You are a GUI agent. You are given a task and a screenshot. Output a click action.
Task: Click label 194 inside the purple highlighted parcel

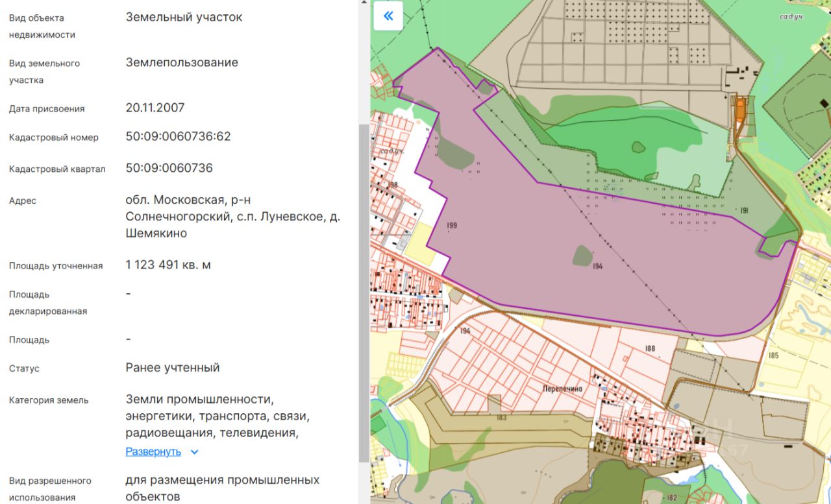[x=597, y=266]
